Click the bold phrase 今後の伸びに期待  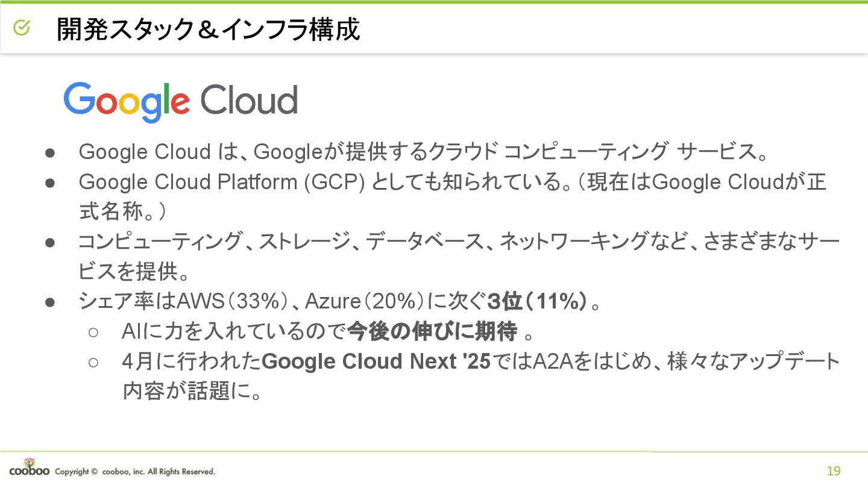tap(432, 331)
